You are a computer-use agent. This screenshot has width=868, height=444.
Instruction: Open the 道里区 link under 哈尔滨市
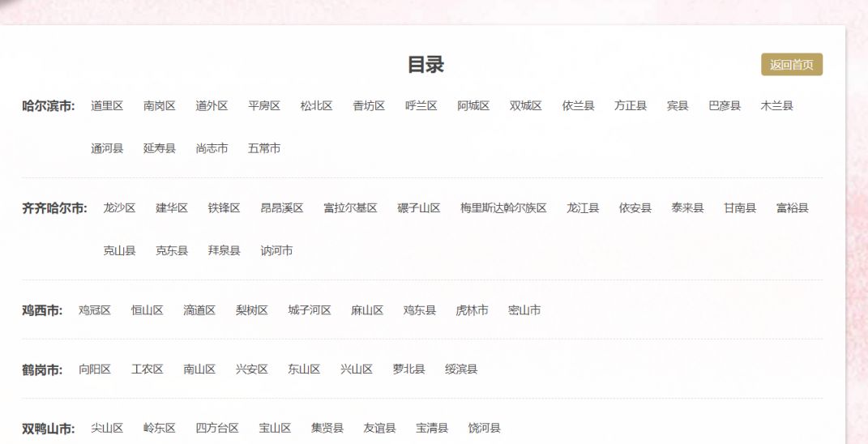coord(107,106)
